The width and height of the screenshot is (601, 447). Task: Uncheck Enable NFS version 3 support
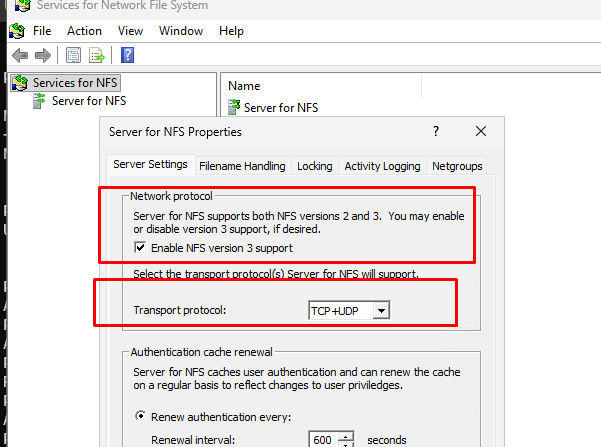pos(140,247)
